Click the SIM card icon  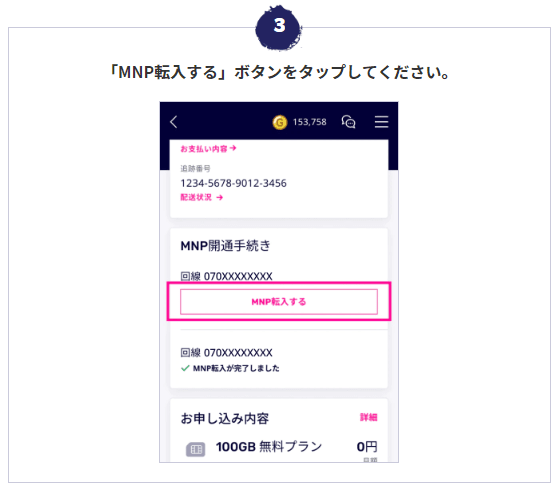pyautogui.click(x=195, y=449)
